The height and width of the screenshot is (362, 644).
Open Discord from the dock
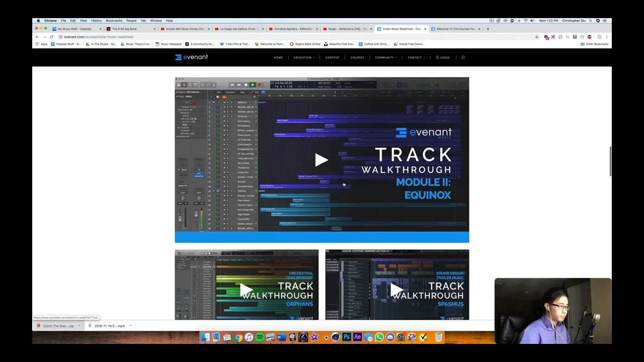(x=390, y=337)
